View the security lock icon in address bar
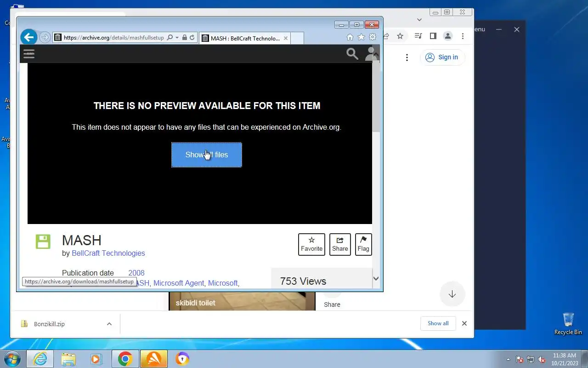Screen dimensions: 588x368 [x=184, y=38]
